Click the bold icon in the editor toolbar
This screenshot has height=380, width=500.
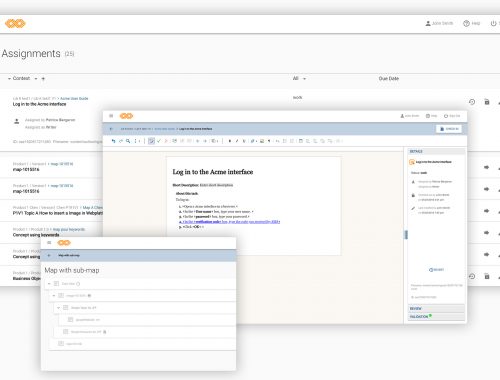(230, 141)
